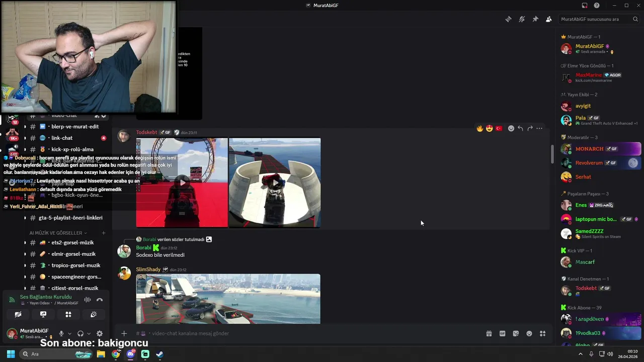Open Windows Start menu
The image size is (644, 362).
[x=11, y=354]
